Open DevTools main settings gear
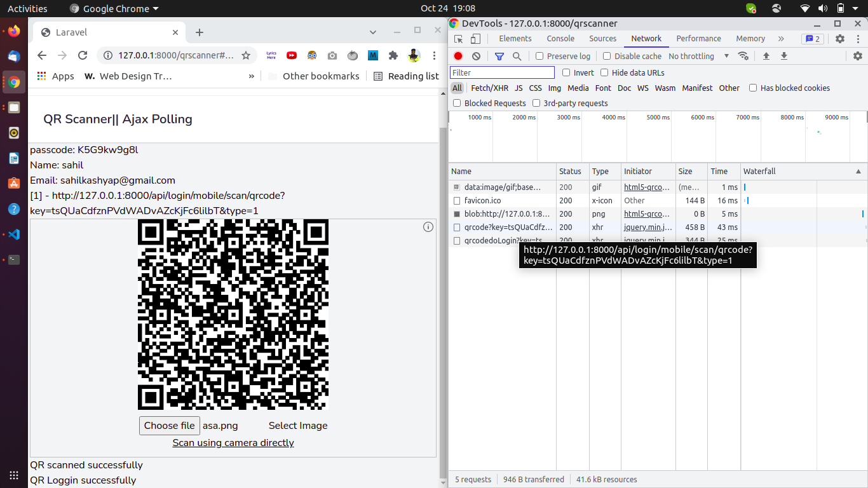The height and width of the screenshot is (488, 868). tap(840, 39)
